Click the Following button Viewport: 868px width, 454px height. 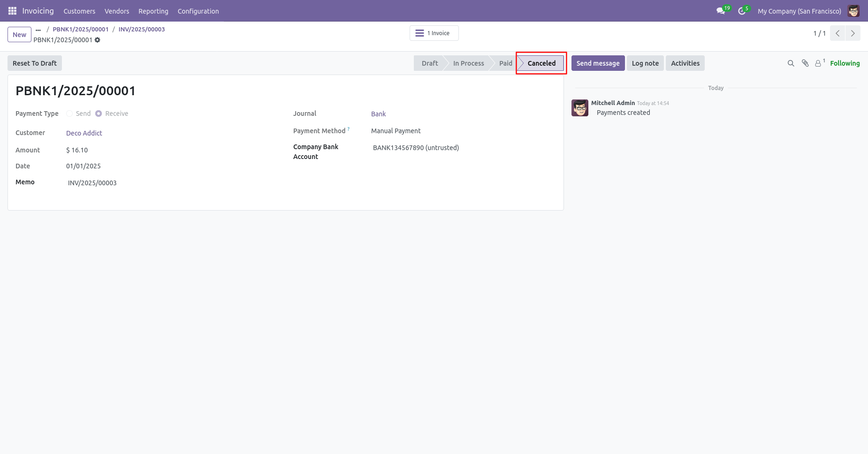click(845, 63)
